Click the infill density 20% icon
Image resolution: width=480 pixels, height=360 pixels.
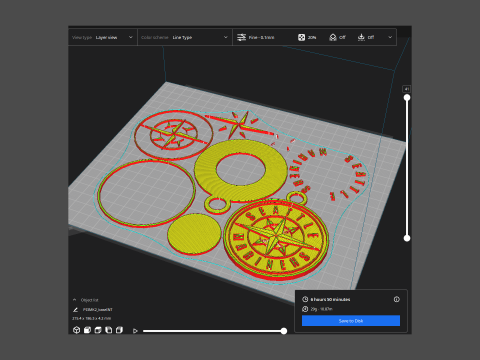(301, 37)
